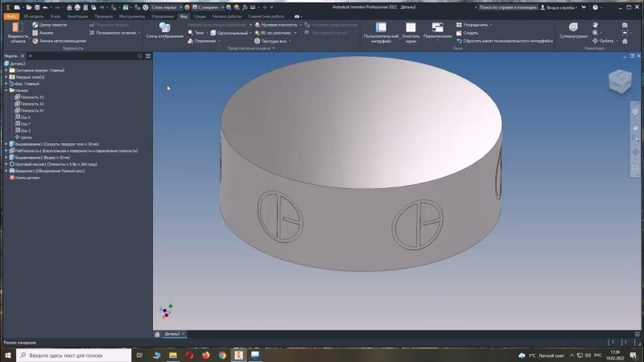
Task: Click the Видимость объекта icon
Action: pyautogui.click(x=17, y=28)
